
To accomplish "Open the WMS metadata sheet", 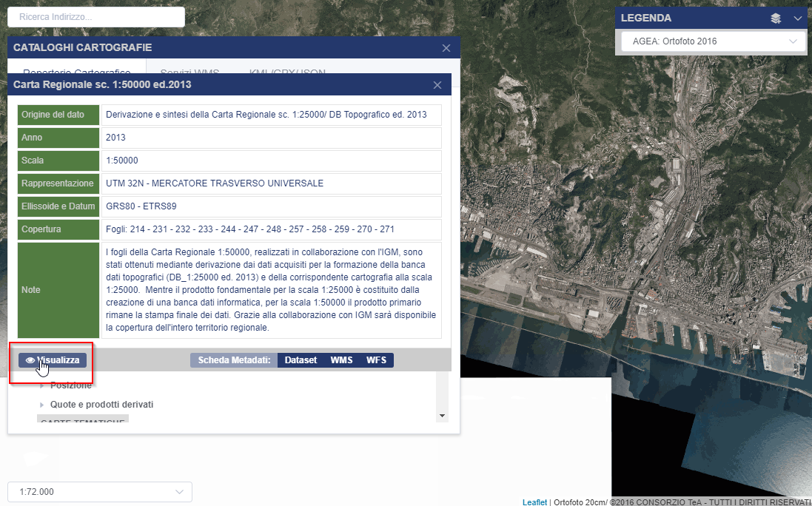I will (341, 360).
